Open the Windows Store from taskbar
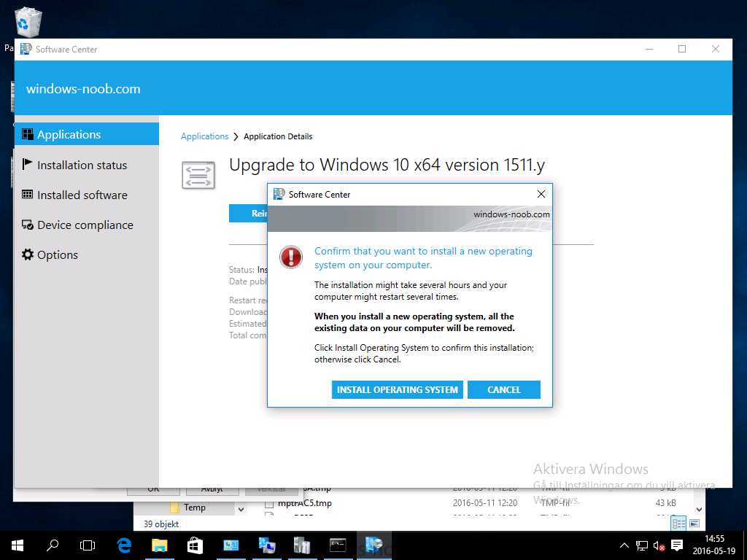This screenshot has height=560, width=747. tap(195, 545)
